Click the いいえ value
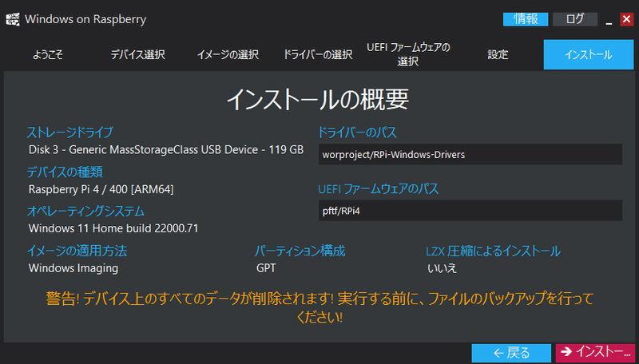The height and width of the screenshot is (364, 639). coord(443,268)
